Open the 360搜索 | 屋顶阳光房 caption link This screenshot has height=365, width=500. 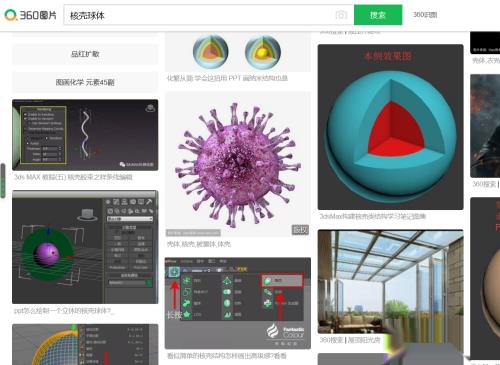click(x=350, y=340)
